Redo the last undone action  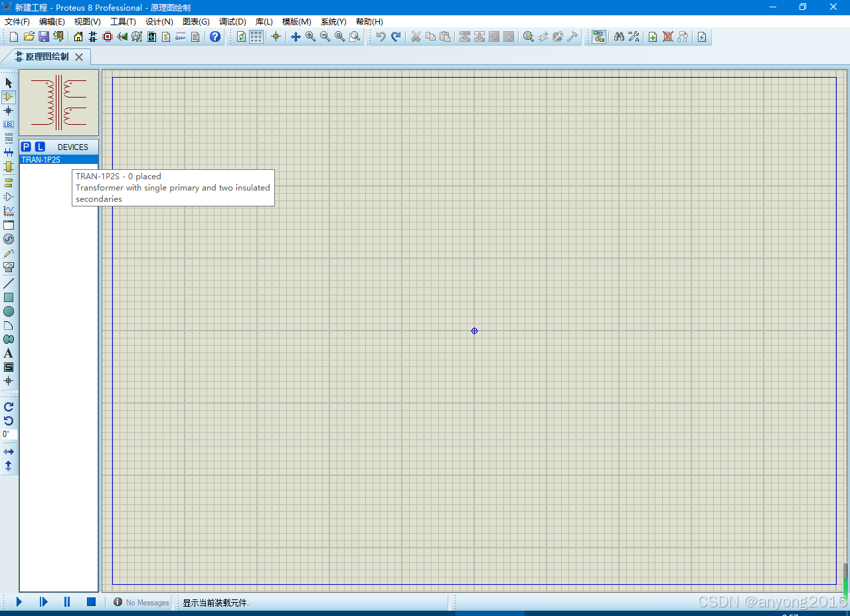[x=395, y=37]
